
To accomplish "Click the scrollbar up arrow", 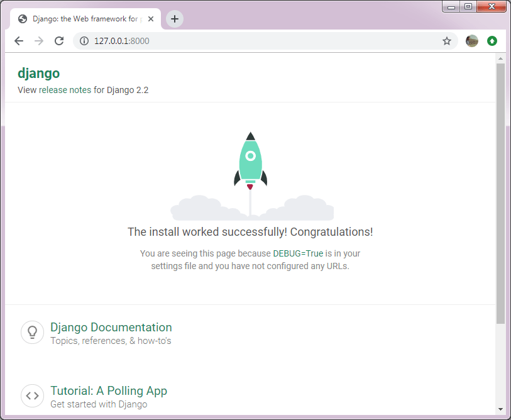I will coord(500,58).
